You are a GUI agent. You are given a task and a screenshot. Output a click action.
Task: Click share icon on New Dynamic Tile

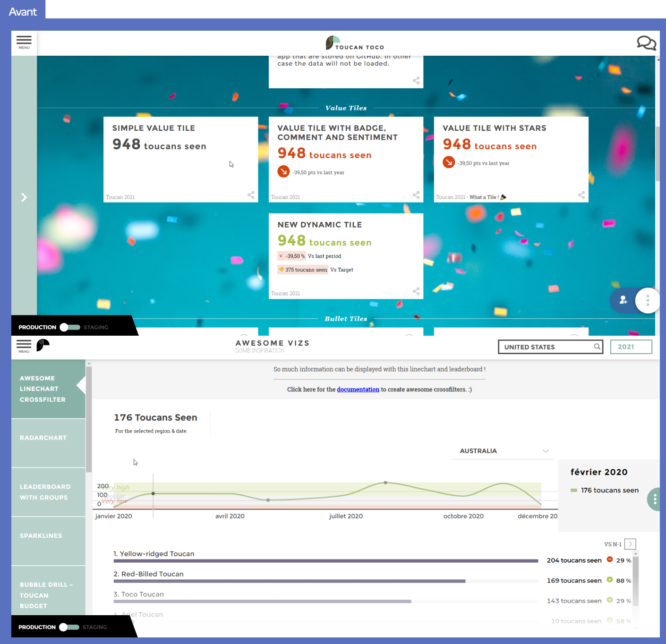pos(416,291)
